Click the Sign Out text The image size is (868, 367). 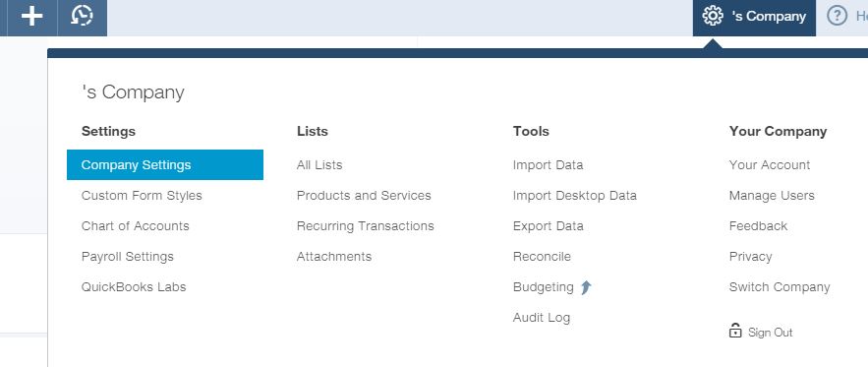pos(770,333)
